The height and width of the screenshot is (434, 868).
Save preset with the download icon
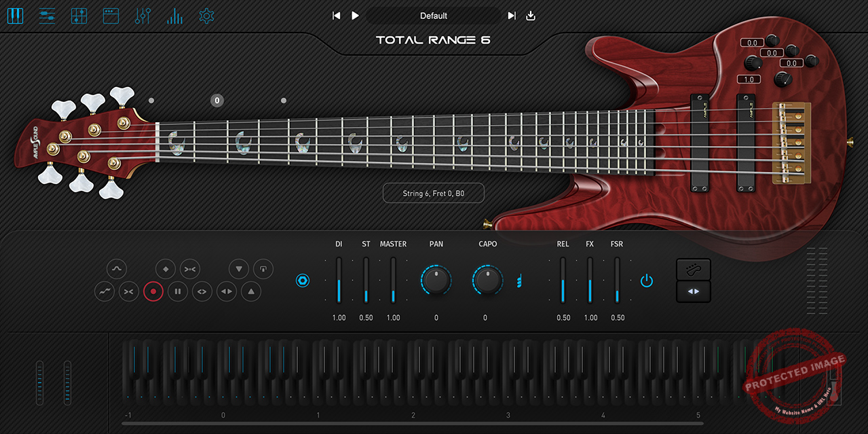[x=531, y=16]
